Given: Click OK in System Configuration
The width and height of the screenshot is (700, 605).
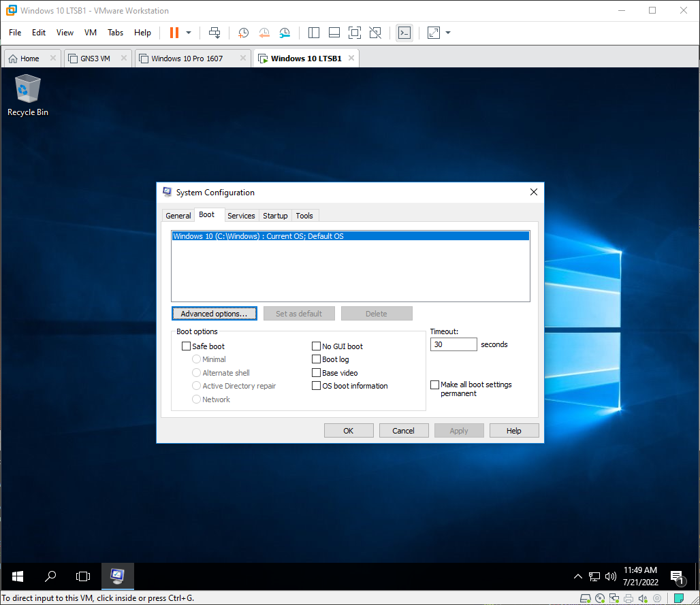Looking at the screenshot, I should pyautogui.click(x=349, y=431).
